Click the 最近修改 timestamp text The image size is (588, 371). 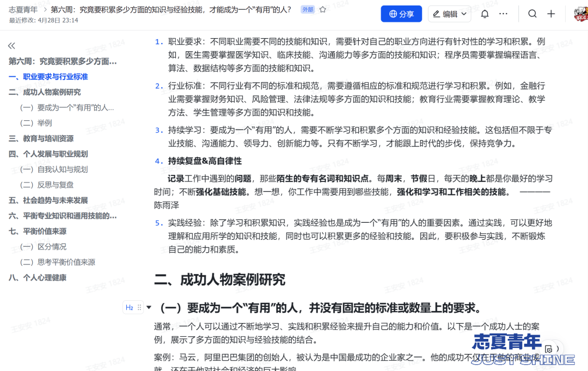click(44, 20)
